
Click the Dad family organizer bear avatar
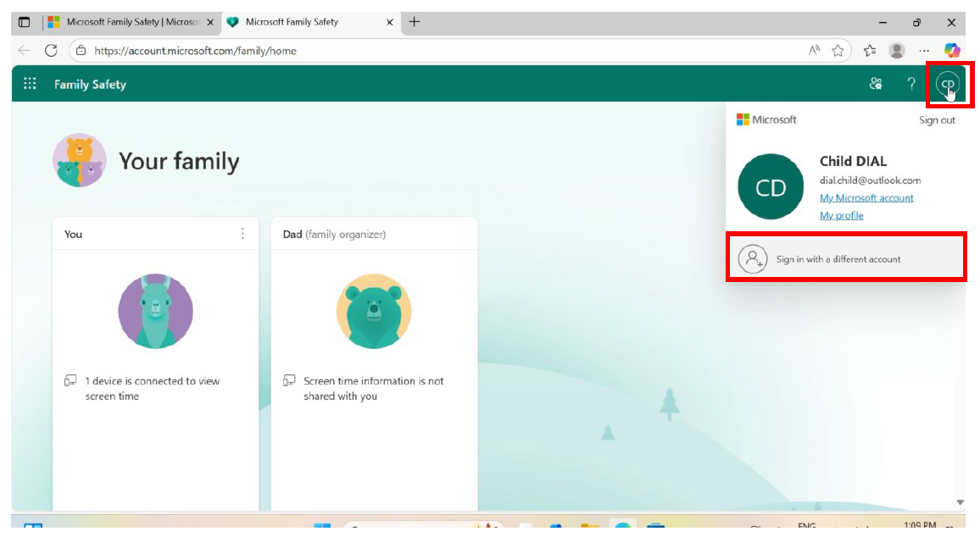[x=374, y=312]
